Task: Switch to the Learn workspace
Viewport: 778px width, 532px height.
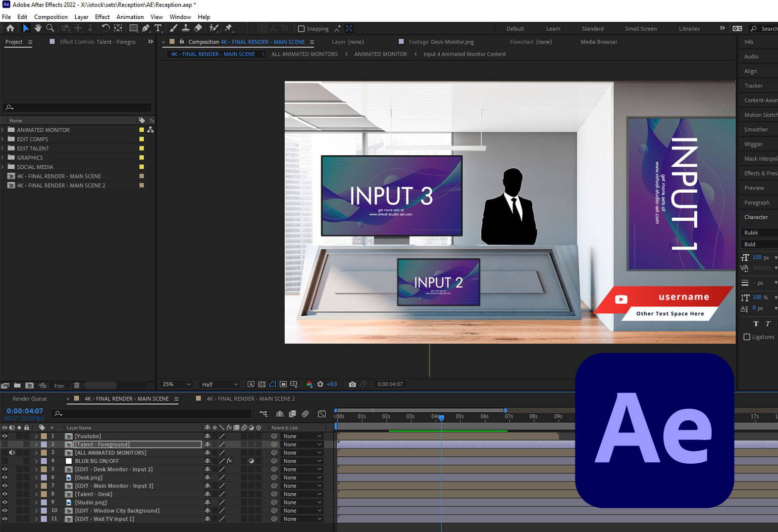Action: (x=553, y=29)
